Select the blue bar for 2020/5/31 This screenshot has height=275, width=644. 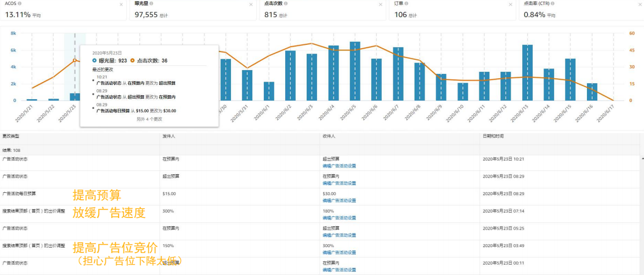(247, 85)
